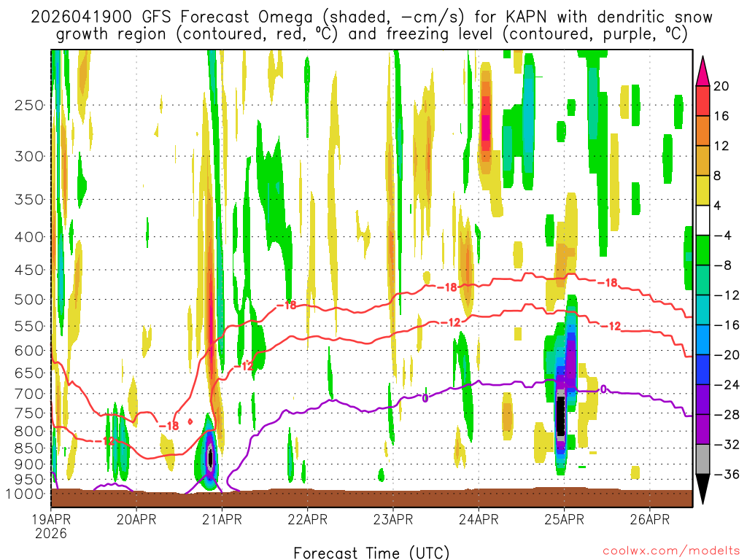
Task: Select the yellow colorbar segment between 4 and 8
Action: tap(703, 190)
